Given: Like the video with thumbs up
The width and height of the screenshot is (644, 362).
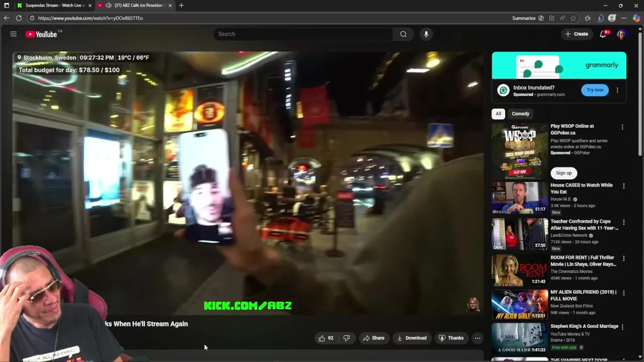Looking at the screenshot, I should (x=326, y=338).
